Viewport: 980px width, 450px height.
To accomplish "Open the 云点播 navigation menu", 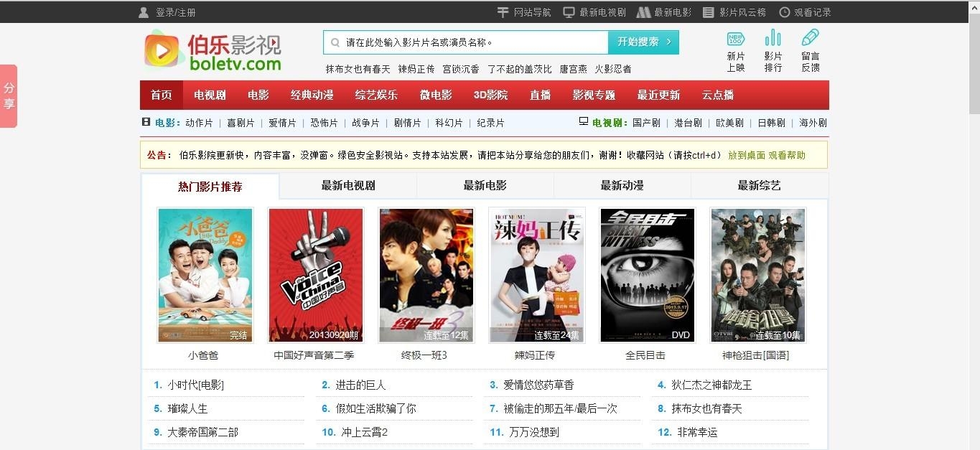I will tap(717, 95).
